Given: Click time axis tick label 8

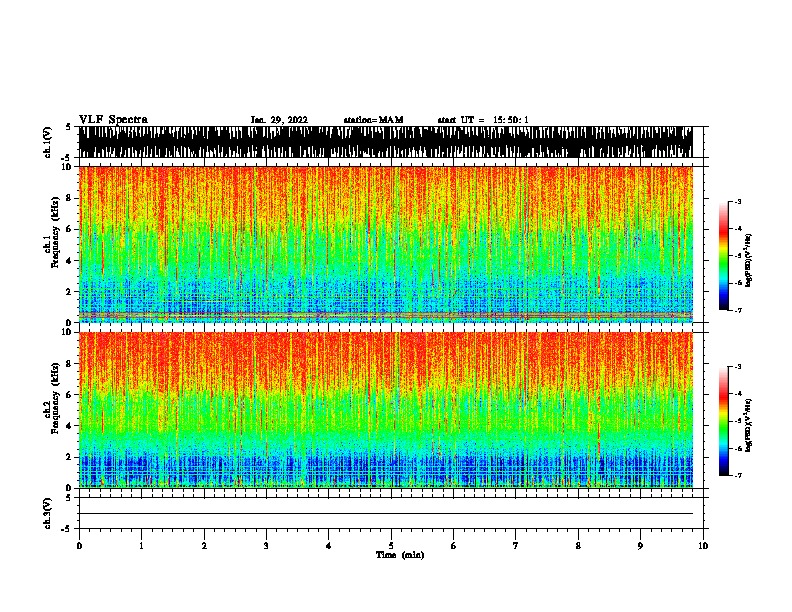Looking at the screenshot, I should click(x=578, y=546).
